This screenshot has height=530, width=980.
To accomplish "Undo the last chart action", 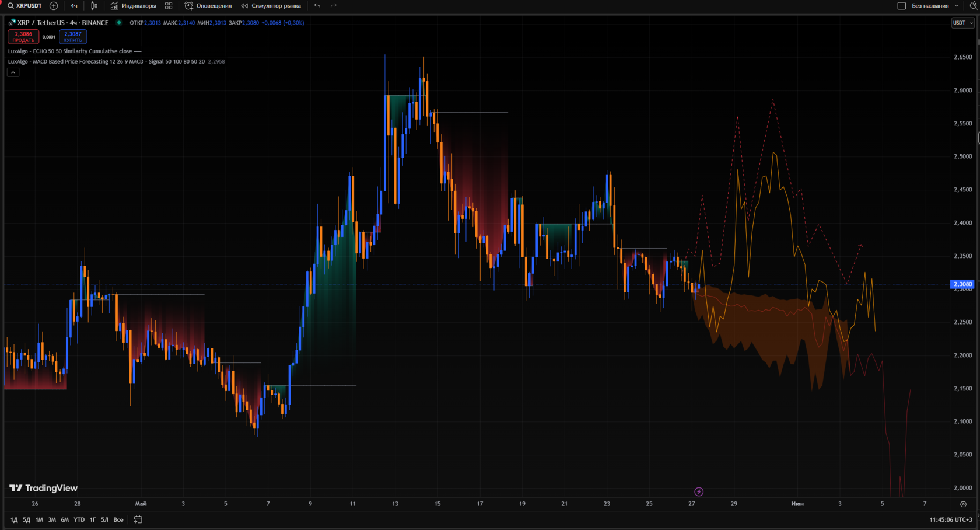I will coord(317,6).
